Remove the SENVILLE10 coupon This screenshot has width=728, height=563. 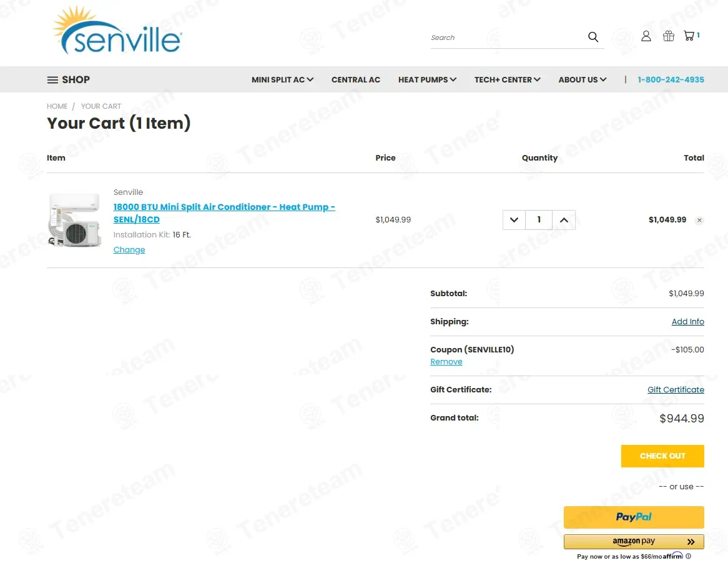coord(446,362)
